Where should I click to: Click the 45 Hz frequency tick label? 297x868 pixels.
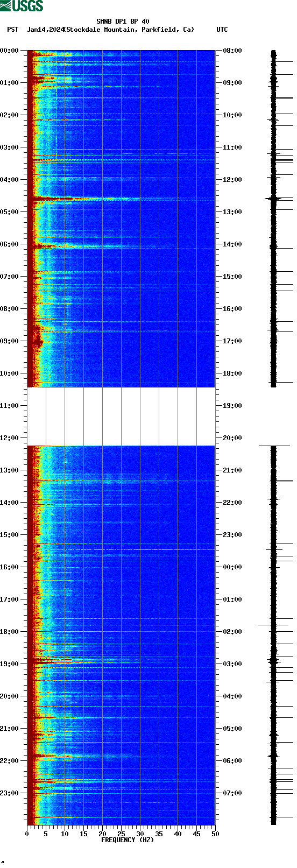click(196, 834)
